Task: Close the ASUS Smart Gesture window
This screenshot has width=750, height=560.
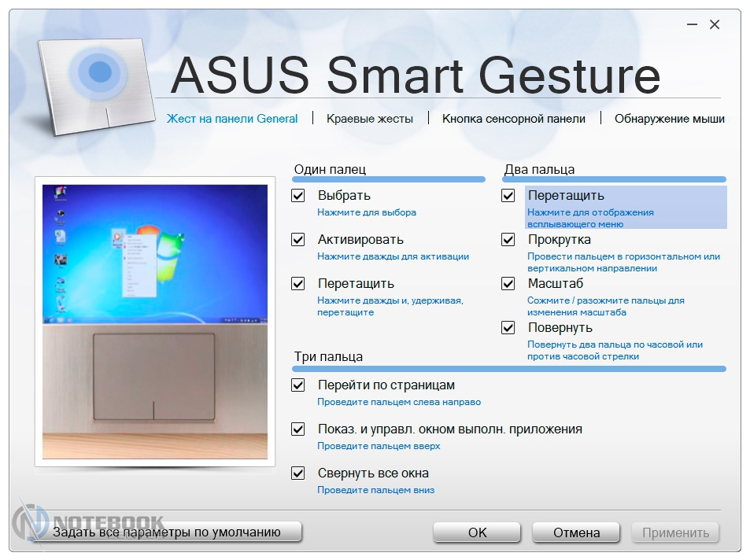Action: click(x=715, y=25)
